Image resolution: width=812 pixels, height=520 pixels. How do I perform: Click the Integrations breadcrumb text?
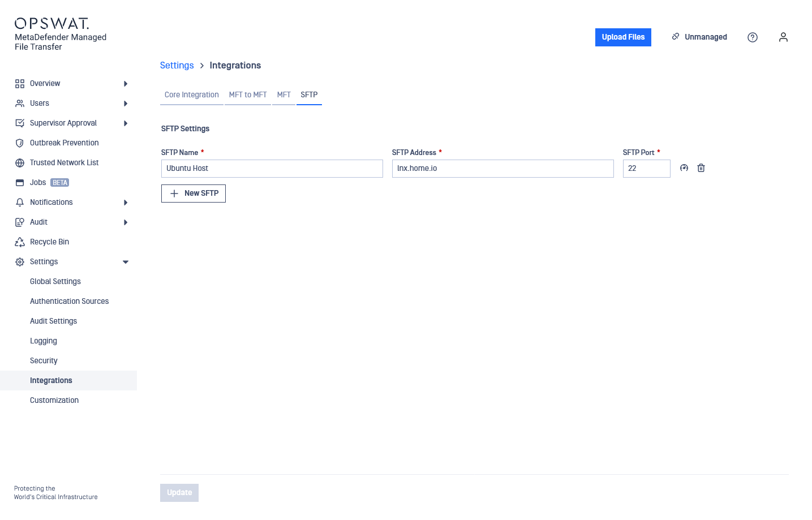click(235, 66)
